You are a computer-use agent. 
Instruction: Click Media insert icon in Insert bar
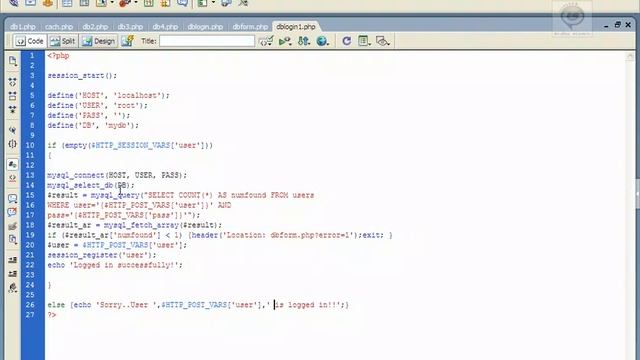pyautogui.click(x=125, y=3)
